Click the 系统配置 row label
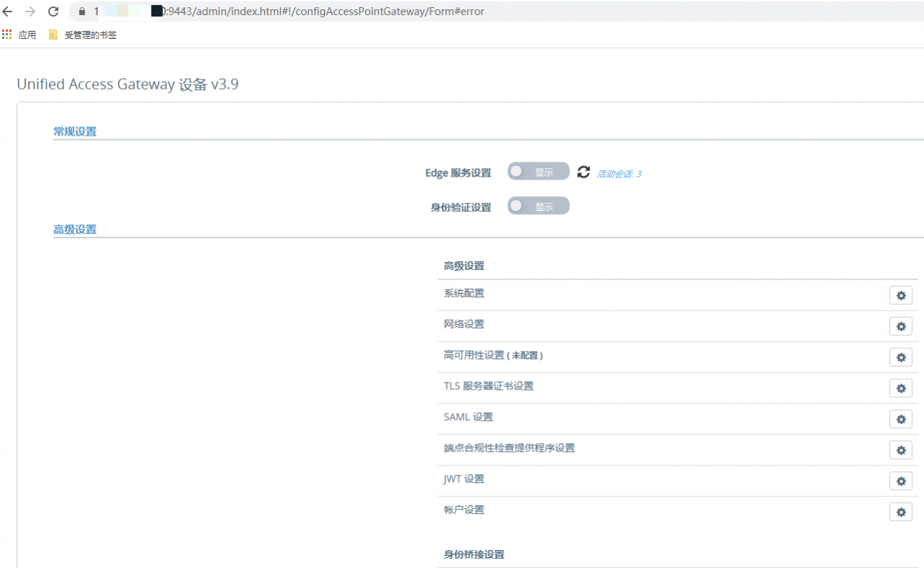Image resolution: width=924 pixels, height=568 pixels. click(x=464, y=293)
